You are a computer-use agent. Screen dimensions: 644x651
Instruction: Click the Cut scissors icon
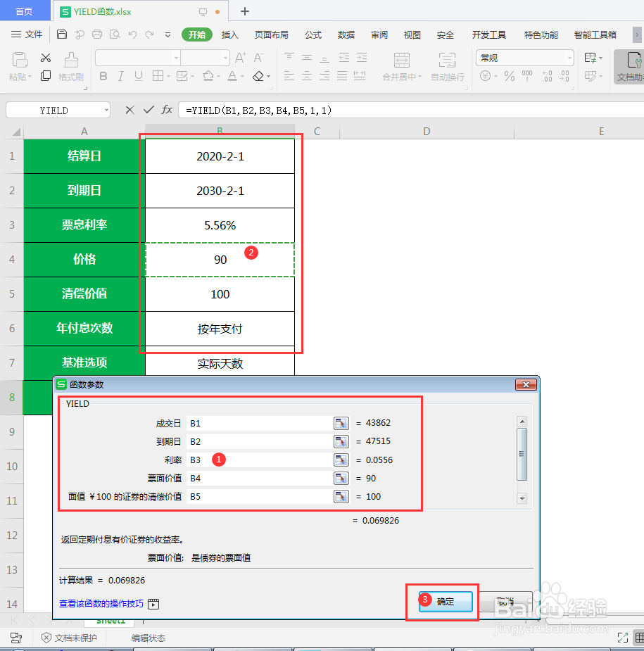click(46, 58)
